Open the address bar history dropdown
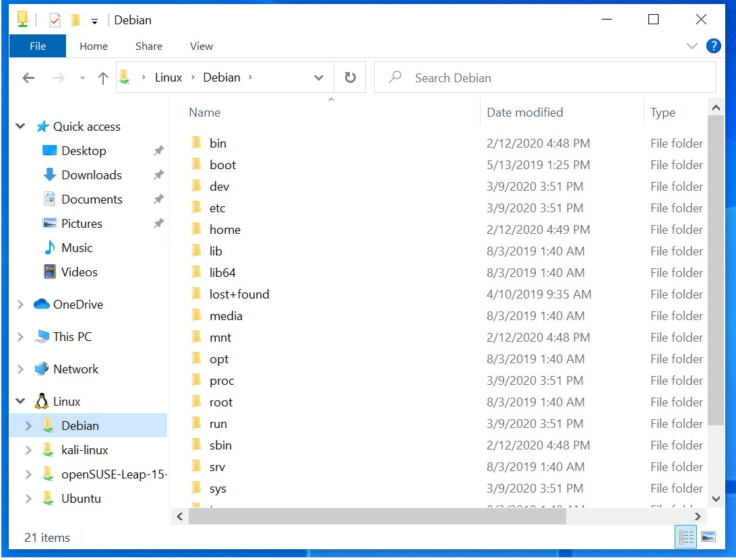Screen dimensions: 736x560 pos(319,77)
